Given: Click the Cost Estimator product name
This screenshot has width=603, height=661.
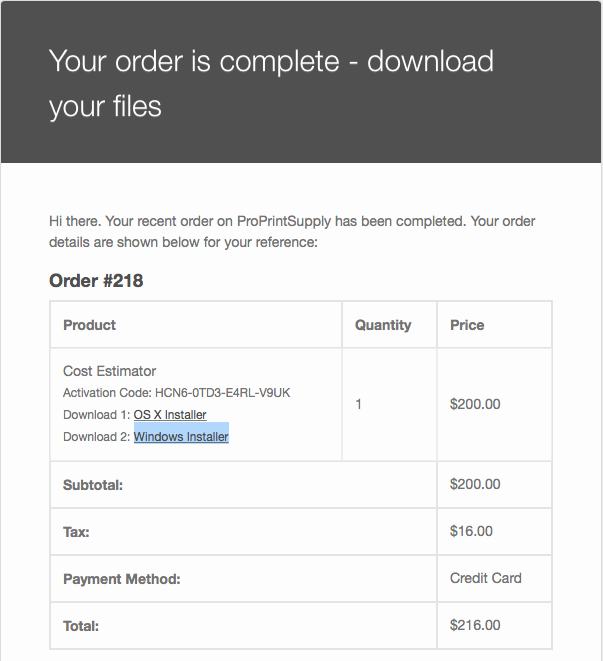Looking at the screenshot, I should pyautogui.click(x=110, y=371).
